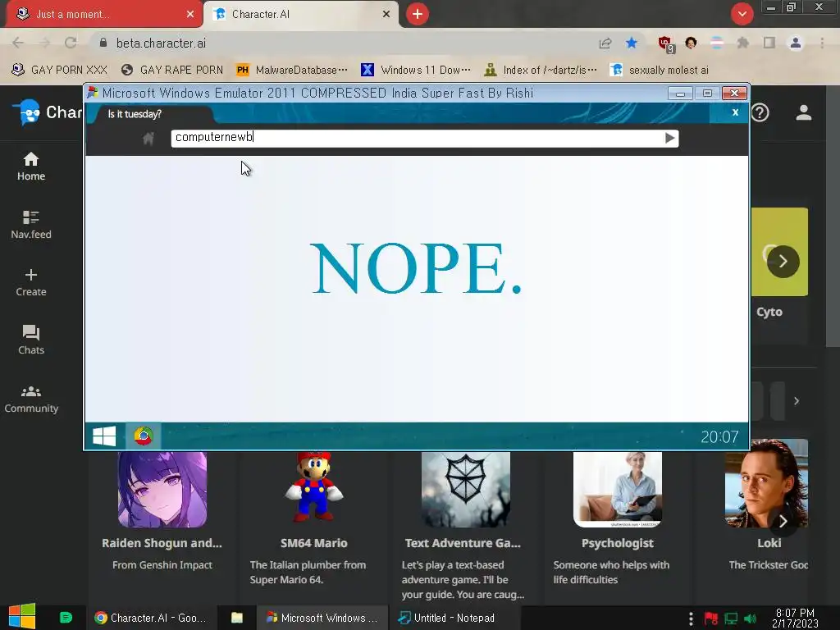Click the emulator clock showing 20:07
This screenshot has width=840, height=630.
(719, 437)
